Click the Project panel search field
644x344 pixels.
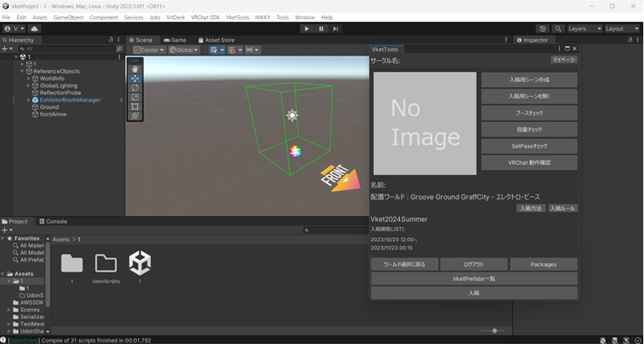click(x=336, y=230)
